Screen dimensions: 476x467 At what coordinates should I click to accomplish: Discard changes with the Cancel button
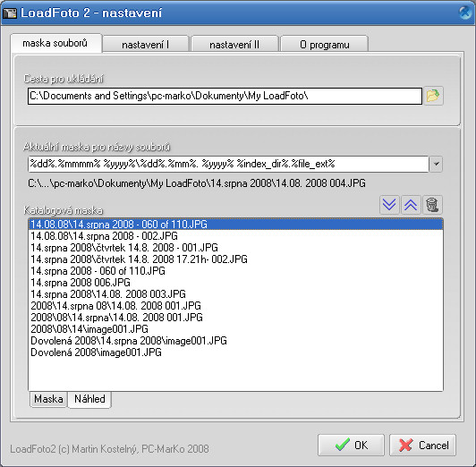click(x=422, y=446)
